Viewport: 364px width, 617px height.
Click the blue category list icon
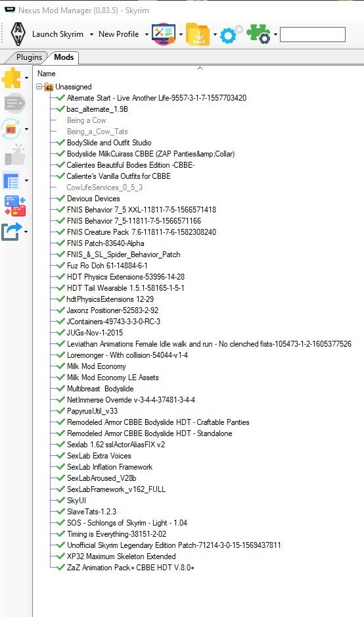click(11, 181)
